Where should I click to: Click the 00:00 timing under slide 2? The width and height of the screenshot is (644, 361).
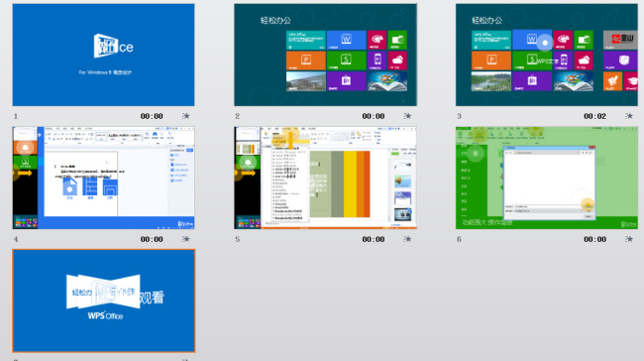pyautogui.click(x=374, y=116)
